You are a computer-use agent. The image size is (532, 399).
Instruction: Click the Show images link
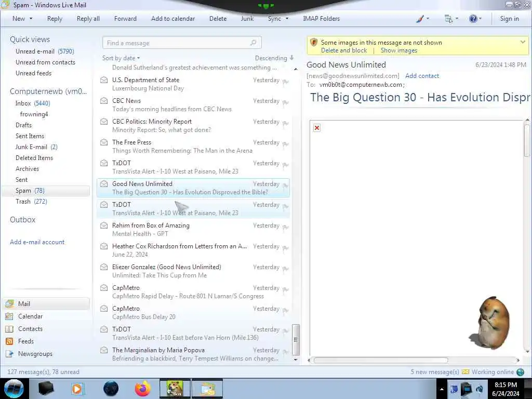pos(399,50)
